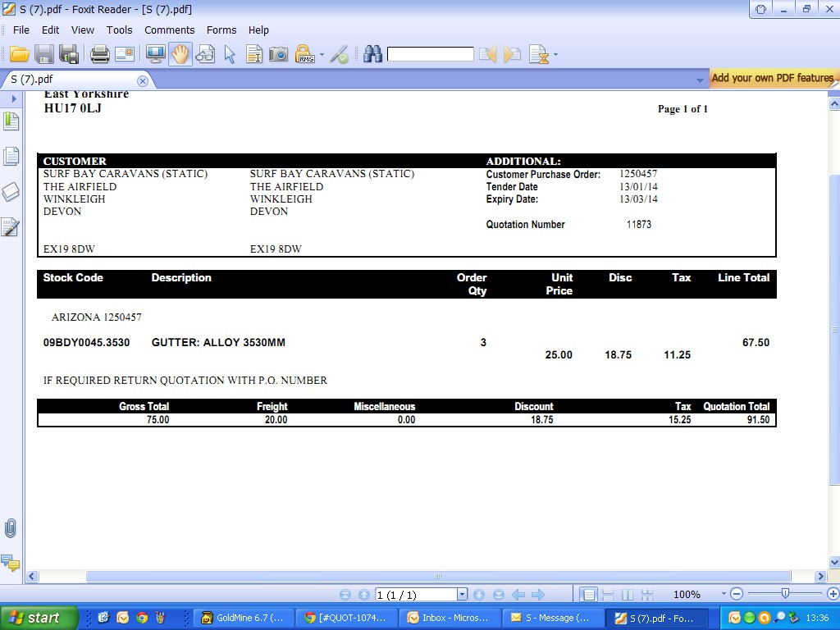Open the Attachments paperclip panel
Viewport: 840px width, 630px height.
(x=11, y=528)
